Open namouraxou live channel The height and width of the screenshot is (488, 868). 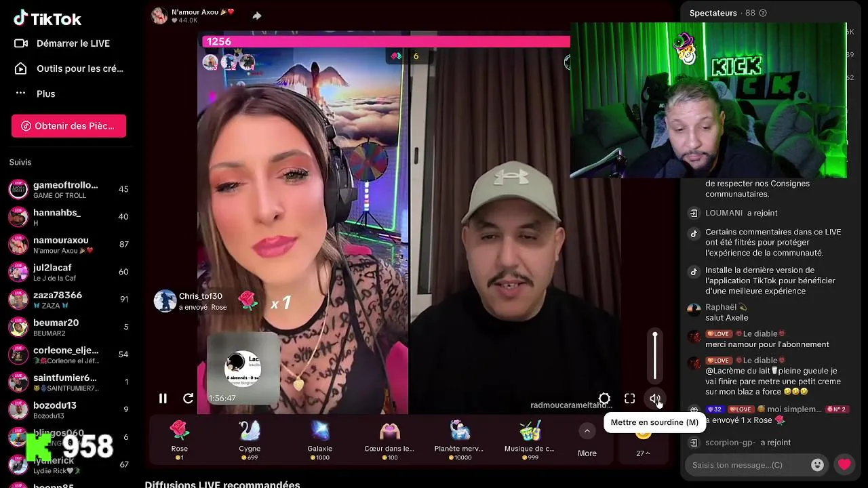[68, 245]
